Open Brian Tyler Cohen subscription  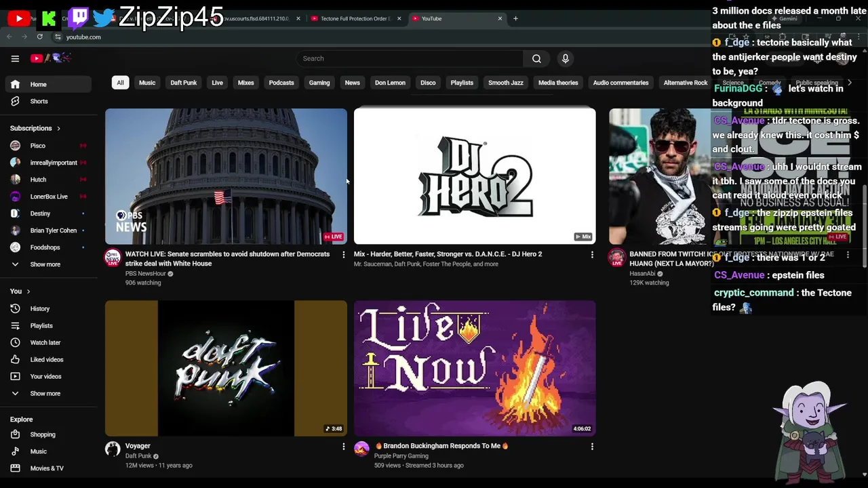[47, 230]
